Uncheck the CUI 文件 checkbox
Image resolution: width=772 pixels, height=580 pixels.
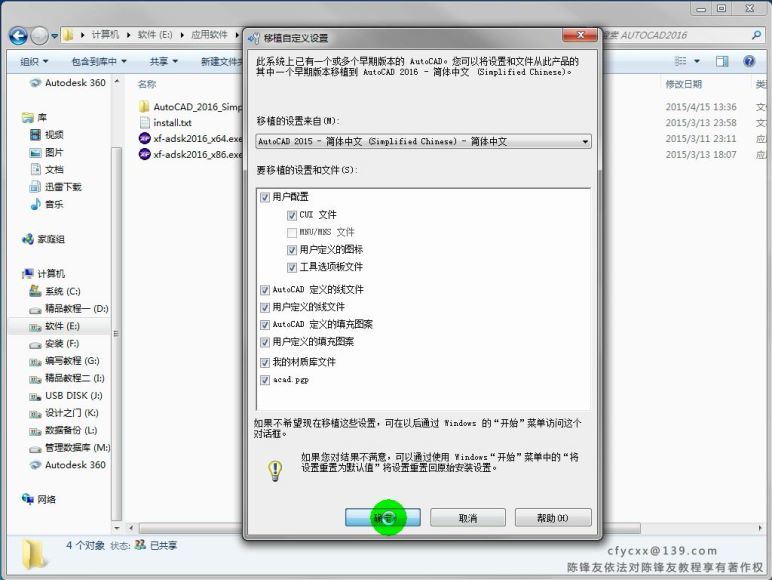click(292, 215)
